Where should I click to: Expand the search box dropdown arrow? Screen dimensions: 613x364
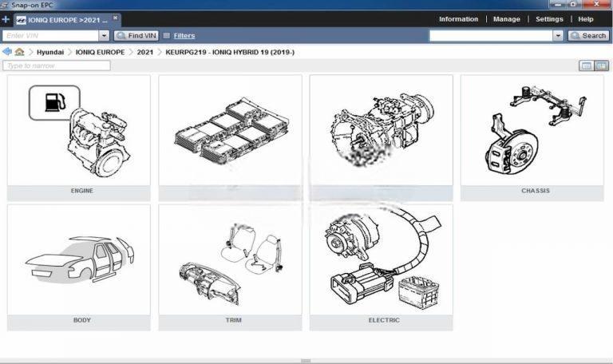558,36
